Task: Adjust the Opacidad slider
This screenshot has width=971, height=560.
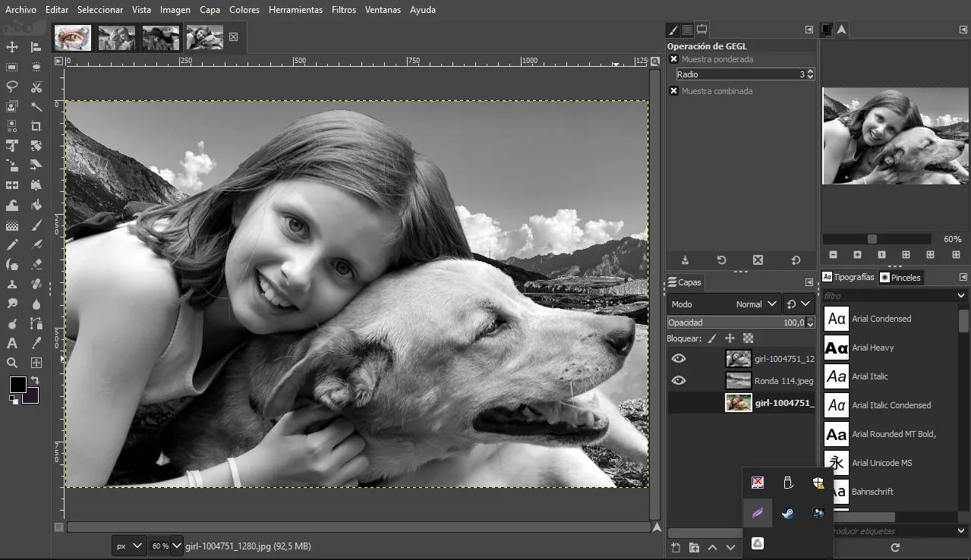Action: click(736, 322)
